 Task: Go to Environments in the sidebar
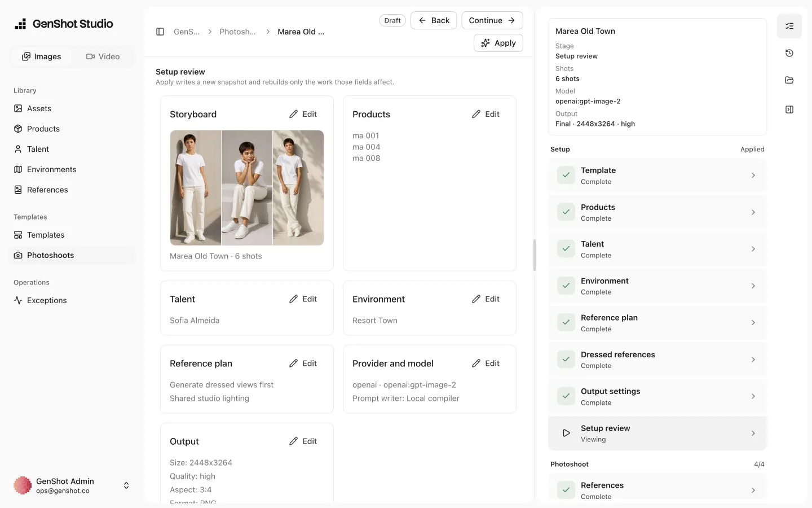(x=72, y=169)
